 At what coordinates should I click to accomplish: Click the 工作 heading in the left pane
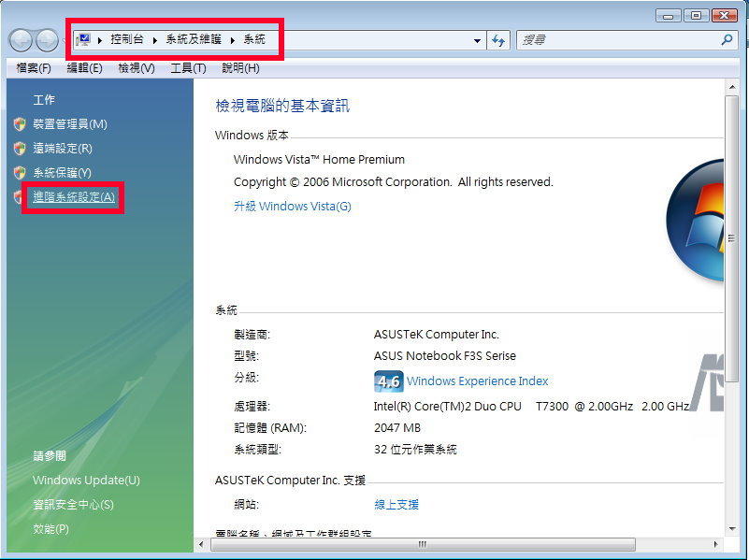44,100
